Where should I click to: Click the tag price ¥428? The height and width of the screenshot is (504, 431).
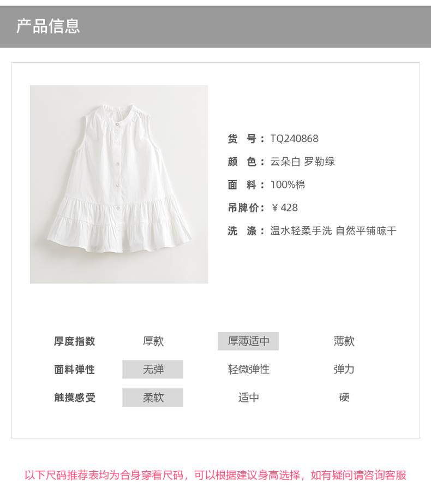pos(284,207)
